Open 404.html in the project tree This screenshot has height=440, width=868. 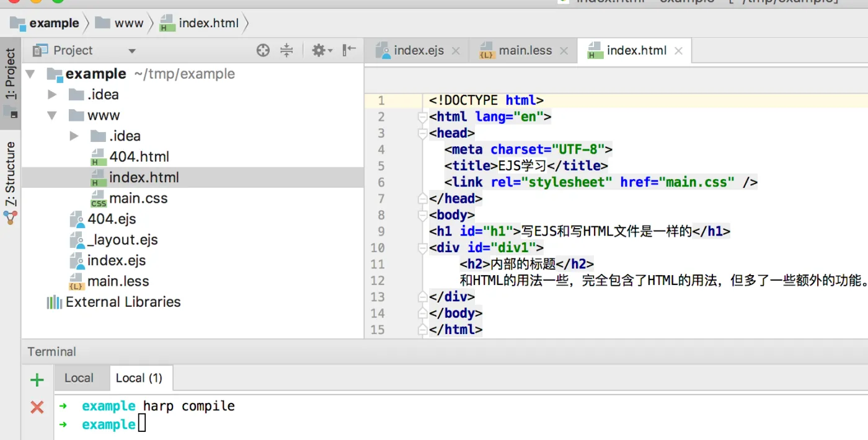coord(139,157)
